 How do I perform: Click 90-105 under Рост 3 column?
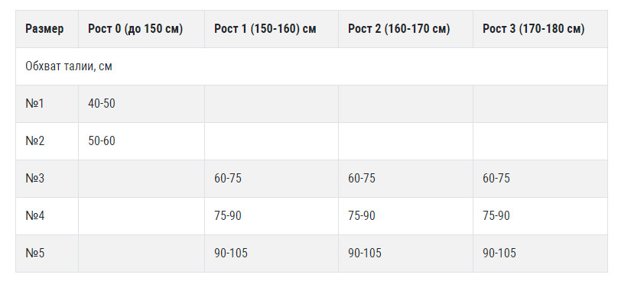[x=499, y=253]
